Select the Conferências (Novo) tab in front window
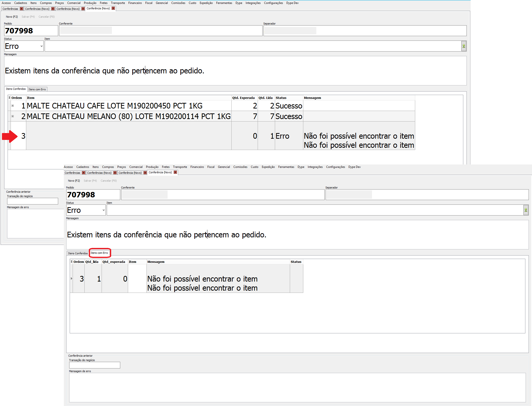The image size is (532, 406). coord(99,173)
